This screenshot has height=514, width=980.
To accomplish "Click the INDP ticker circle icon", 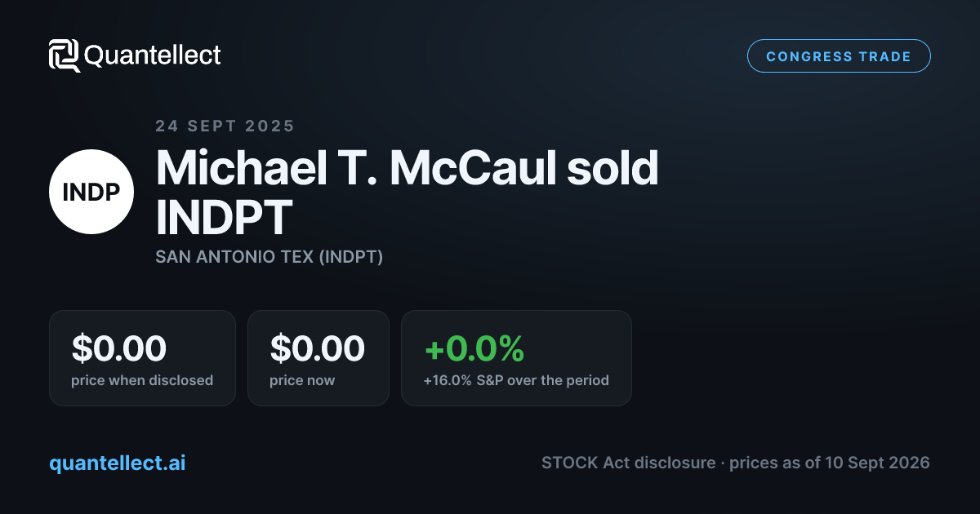I will click(91, 192).
